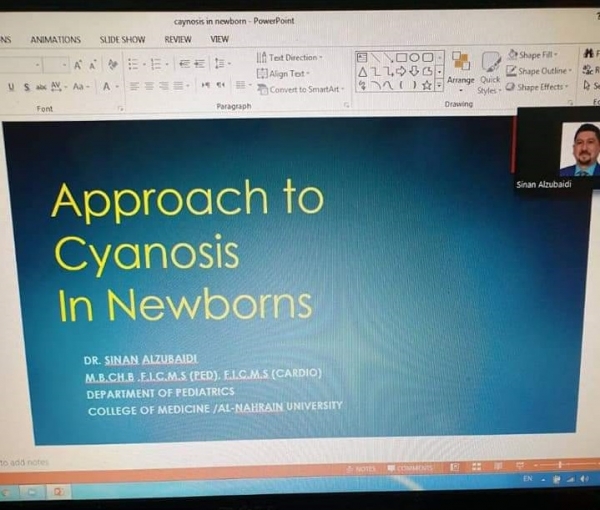Screen dimensions: 600x510
Task: Open Change Case Aa dropdown
Action: tap(81, 87)
